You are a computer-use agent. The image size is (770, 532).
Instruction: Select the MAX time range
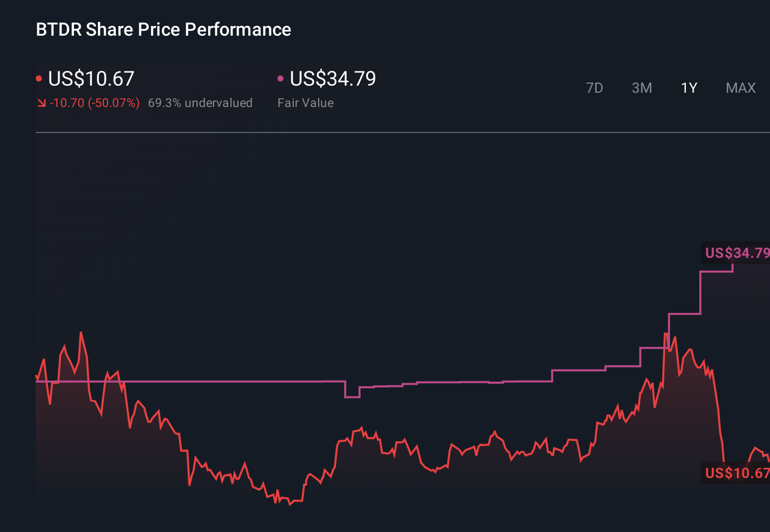[740, 88]
